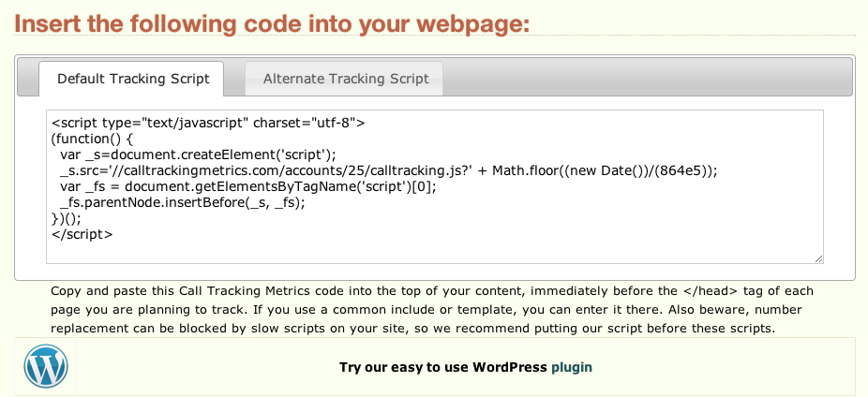
Task: Click the WordPress logo icon
Action: click(x=46, y=366)
